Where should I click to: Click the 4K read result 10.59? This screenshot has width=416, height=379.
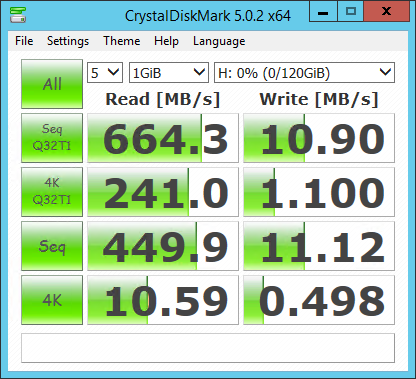[163, 300]
